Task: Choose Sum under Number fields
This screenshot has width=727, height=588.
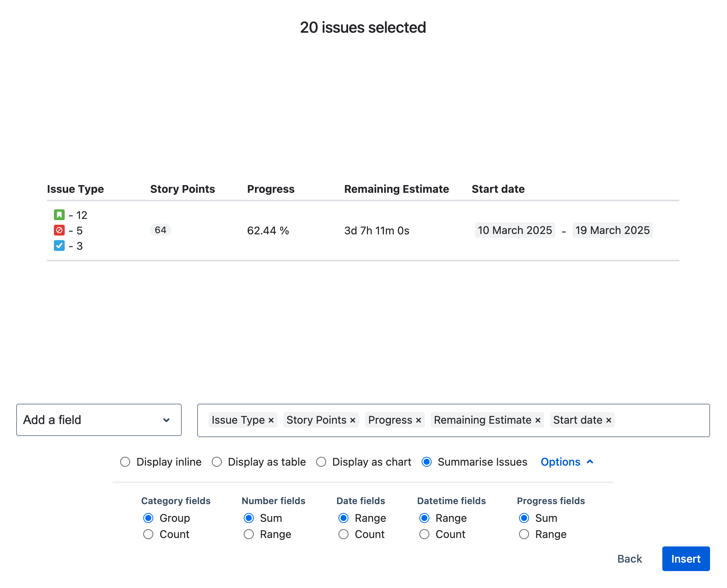Action: 249,518
